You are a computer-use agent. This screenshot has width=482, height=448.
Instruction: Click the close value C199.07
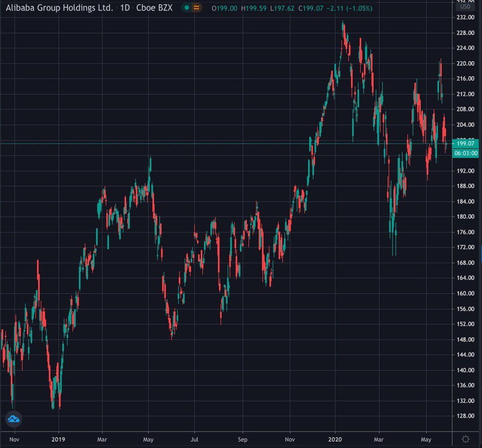(311, 8)
